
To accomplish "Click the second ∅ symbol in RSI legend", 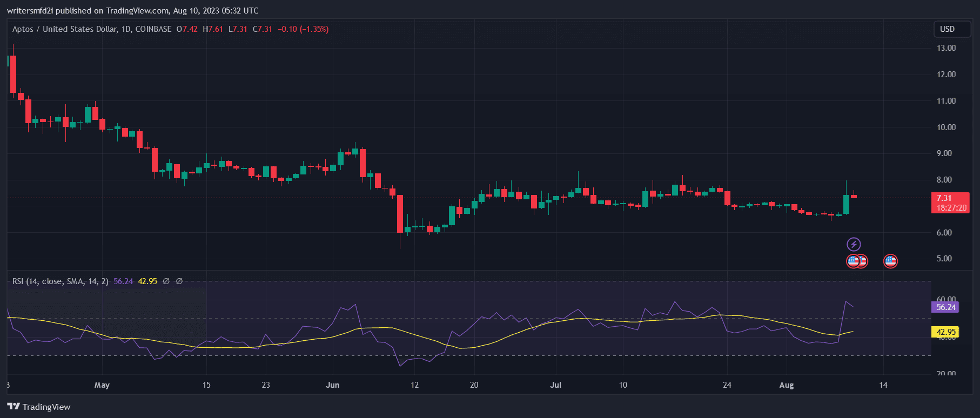I will pos(179,281).
